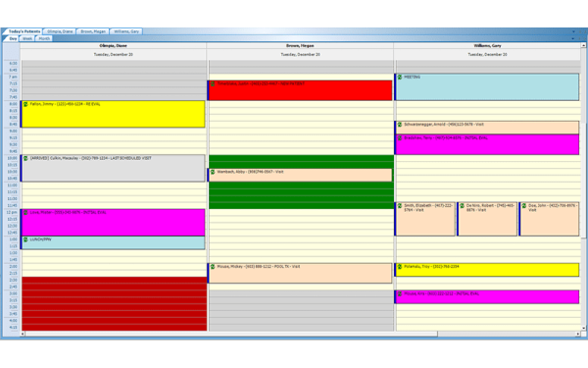The width and height of the screenshot is (588, 368).
Task: Open the Month view tab
Action: [x=44, y=38]
